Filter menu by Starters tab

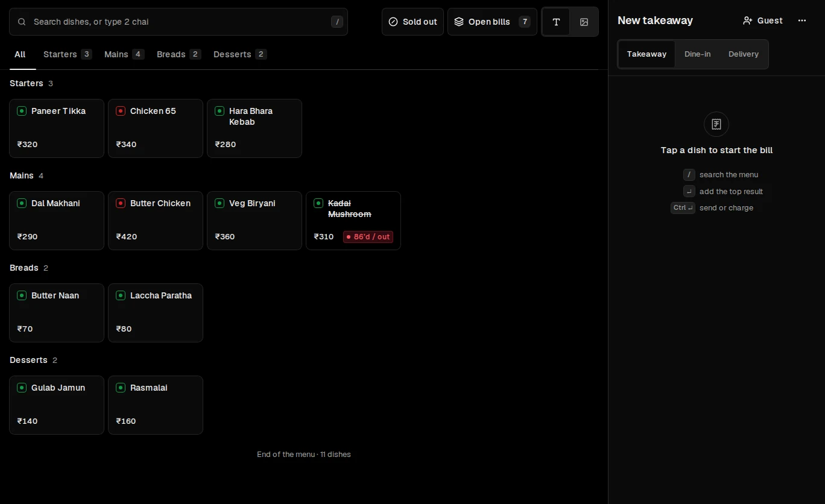tap(68, 54)
